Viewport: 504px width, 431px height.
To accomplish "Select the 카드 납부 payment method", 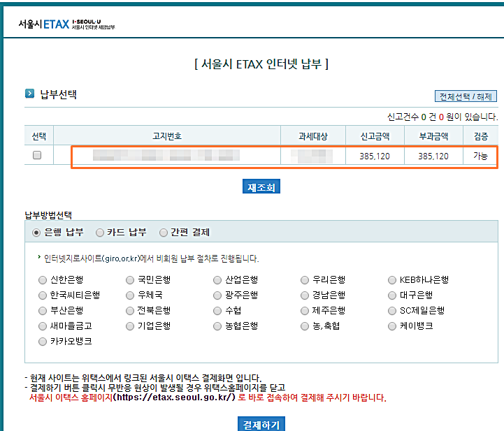I will point(100,232).
